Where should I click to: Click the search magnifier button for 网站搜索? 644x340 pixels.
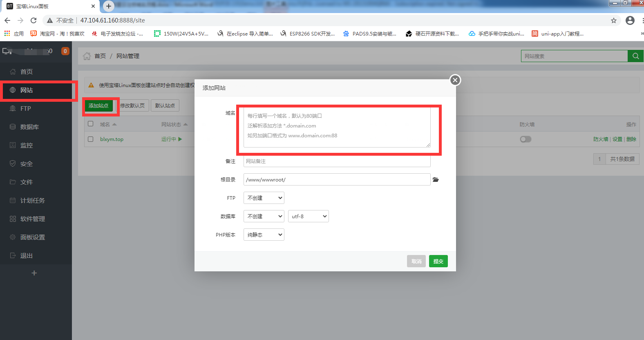click(635, 56)
